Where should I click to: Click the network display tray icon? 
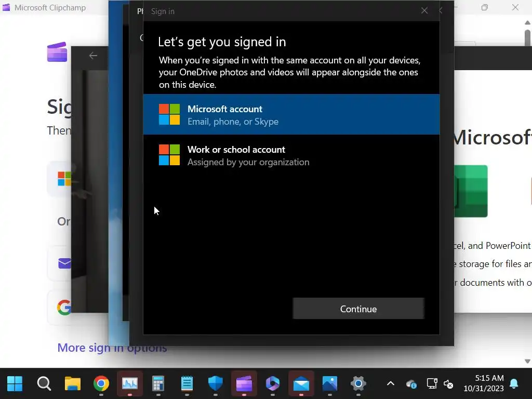tap(432, 384)
